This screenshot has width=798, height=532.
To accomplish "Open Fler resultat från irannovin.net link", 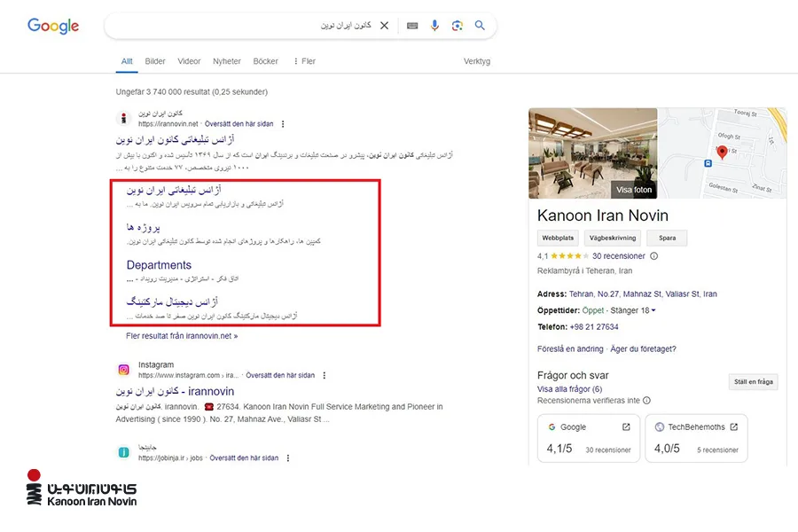I will pyautogui.click(x=182, y=336).
